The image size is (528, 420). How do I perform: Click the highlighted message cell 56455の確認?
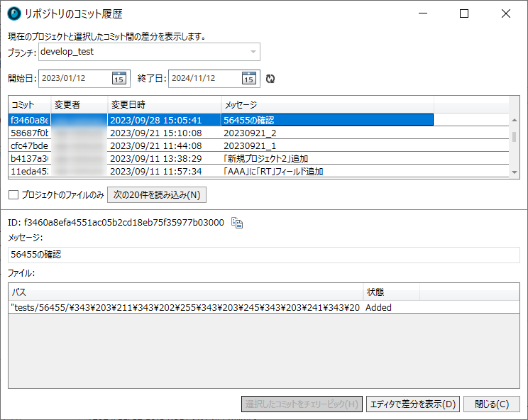point(327,120)
